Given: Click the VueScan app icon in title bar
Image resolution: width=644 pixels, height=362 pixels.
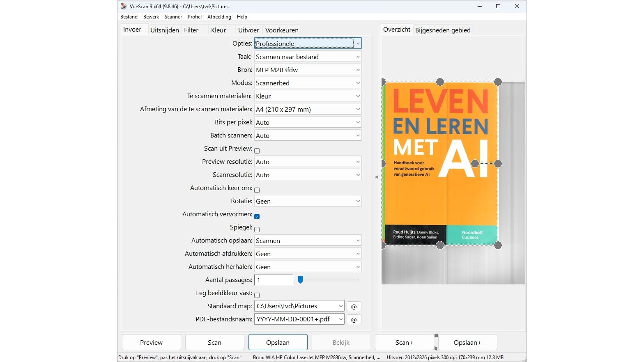Looking at the screenshot, I should coord(124,6).
